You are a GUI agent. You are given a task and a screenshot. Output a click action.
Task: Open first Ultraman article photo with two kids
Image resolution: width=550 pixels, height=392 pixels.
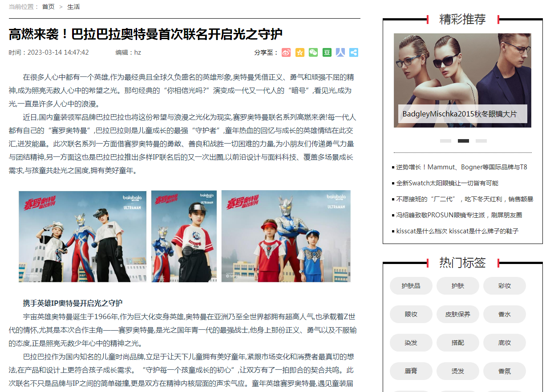pyautogui.click(x=83, y=236)
